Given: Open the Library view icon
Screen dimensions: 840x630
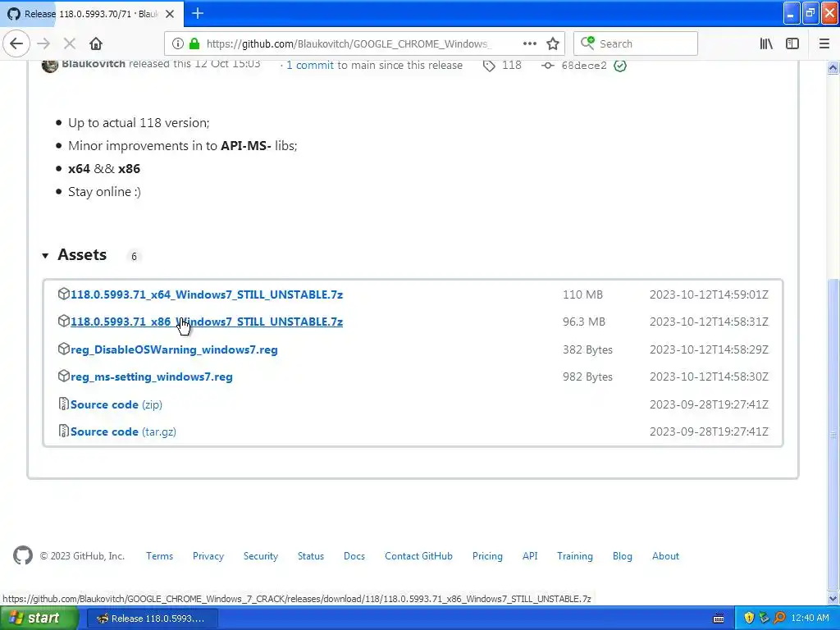Looking at the screenshot, I should [x=766, y=43].
